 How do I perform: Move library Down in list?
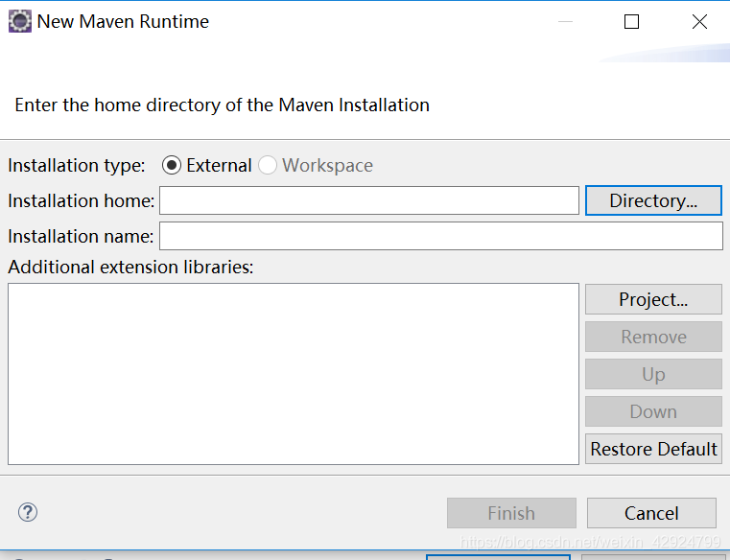click(653, 411)
